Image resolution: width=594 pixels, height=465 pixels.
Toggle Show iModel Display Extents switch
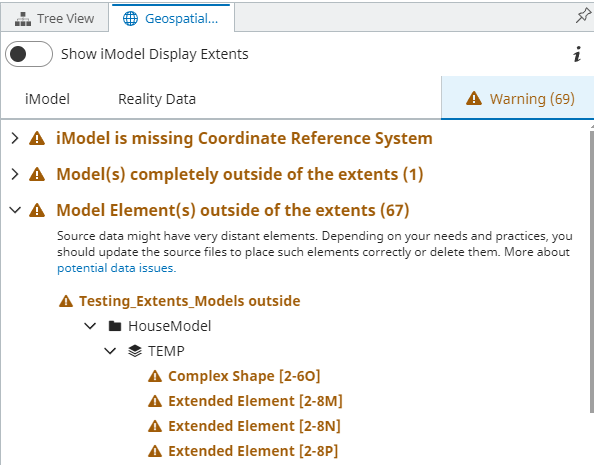tap(29, 54)
